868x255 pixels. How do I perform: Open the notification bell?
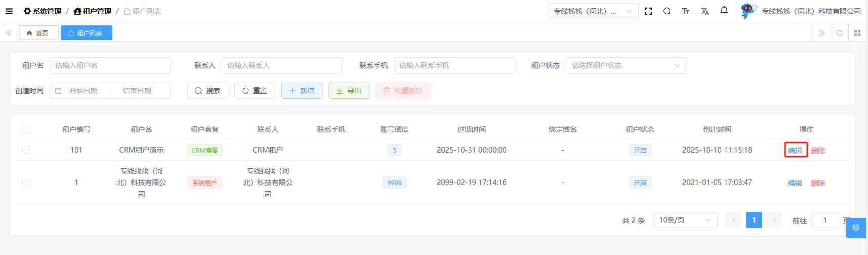click(724, 11)
